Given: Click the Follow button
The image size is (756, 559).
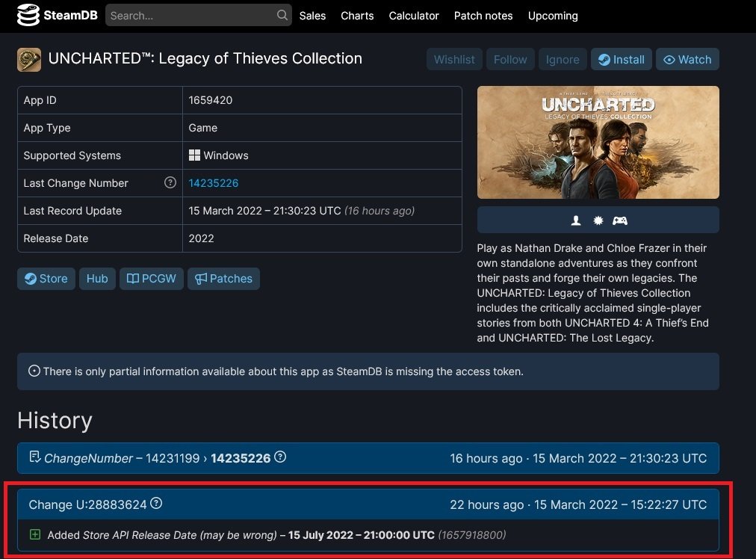Looking at the screenshot, I should click(510, 59).
